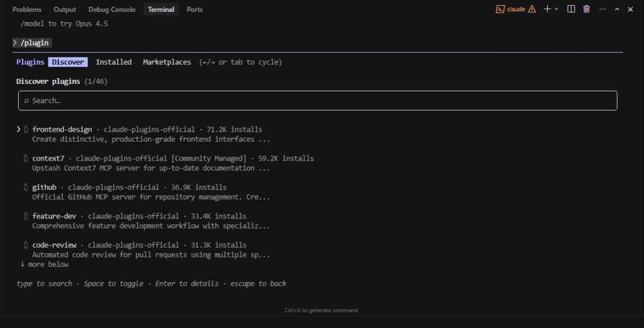The height and width of the screenshot is (328, 644).
Task: Toggle the context7 plugin checkbox
Action: [26, 159]
